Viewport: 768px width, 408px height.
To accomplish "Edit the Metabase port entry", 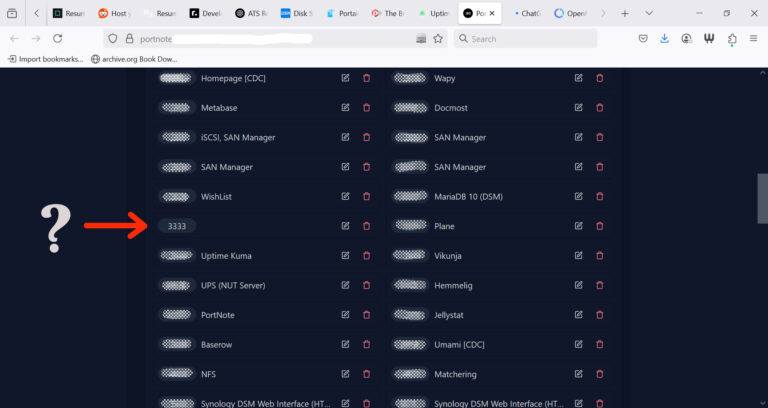I will [345, 107].
